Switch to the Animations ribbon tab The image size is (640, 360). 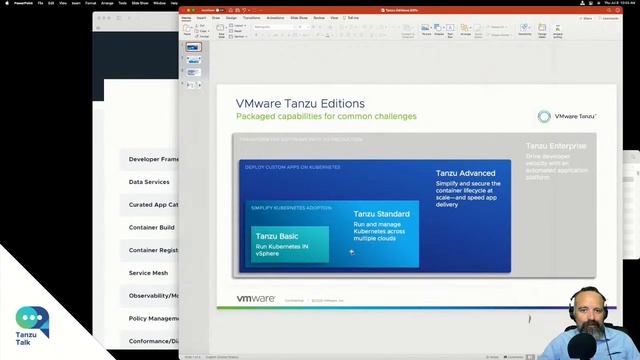click(276, 18)
